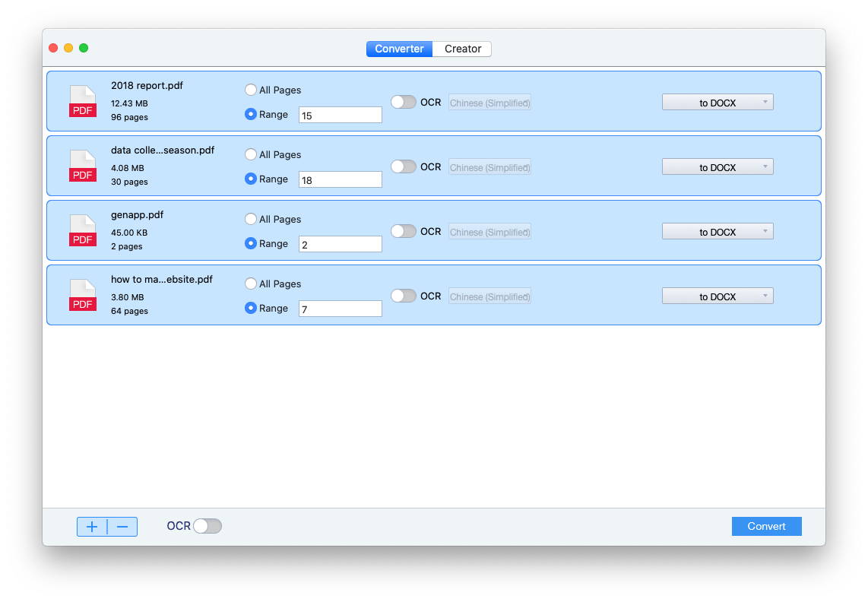868x602 pixels.
Task: Expand the to DOCX menu for how to ma...ebsite.pdf
Action: coord(718,296)
